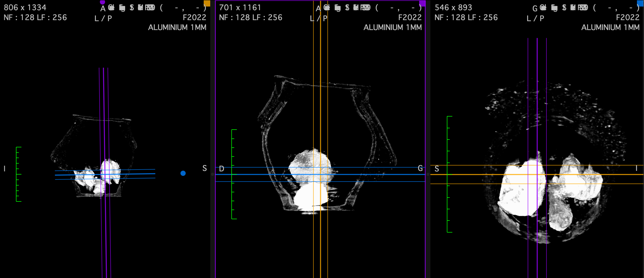Click 'NF : 128 LF : 256' in right view
Screen dimensions: 644x278
[466, 18]
